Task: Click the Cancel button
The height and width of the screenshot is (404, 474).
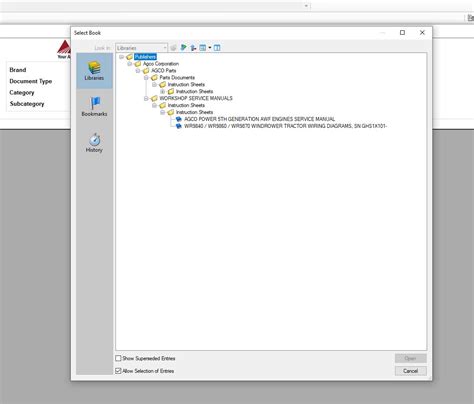Action: 410,371
